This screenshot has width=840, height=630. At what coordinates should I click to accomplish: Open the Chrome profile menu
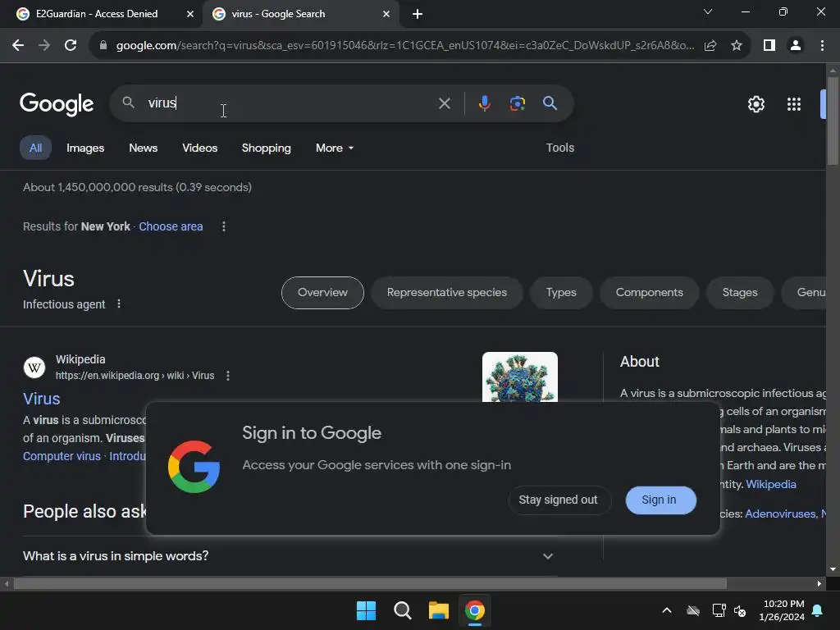(x=796, y=46)
